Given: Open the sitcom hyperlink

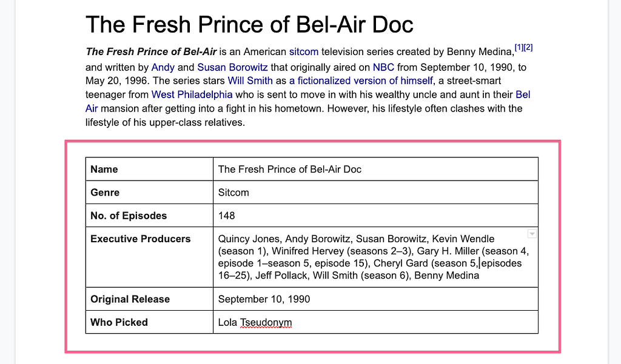Looking at the screenshot, I should click(303, 52).
